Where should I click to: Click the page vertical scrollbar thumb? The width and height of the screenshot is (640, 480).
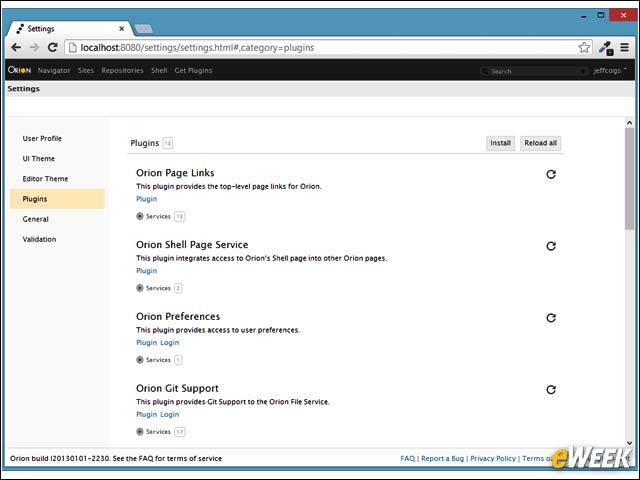629,179
